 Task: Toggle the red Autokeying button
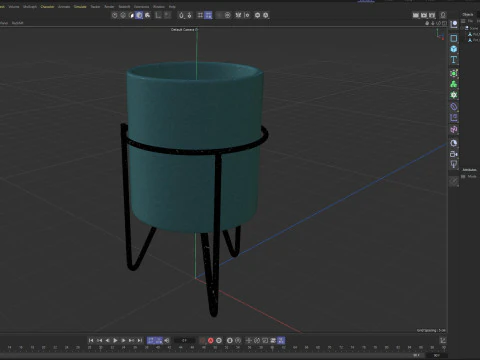tap(211, 340)
